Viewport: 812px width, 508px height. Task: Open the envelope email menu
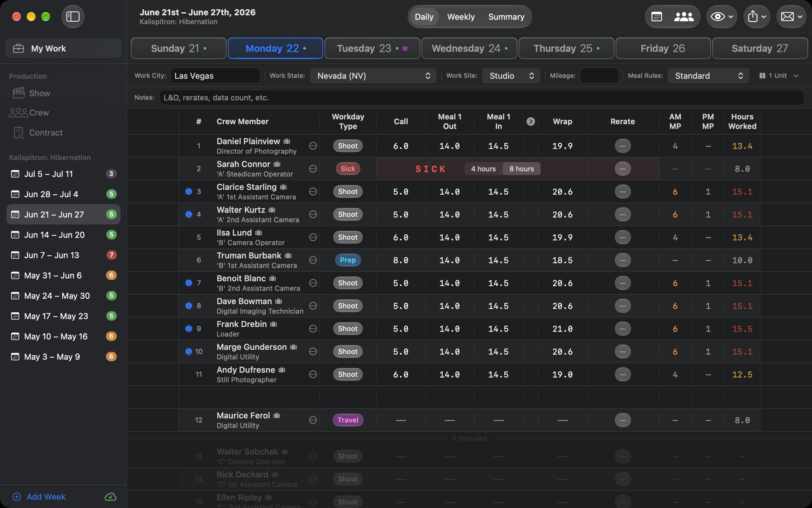pos(791,17)
